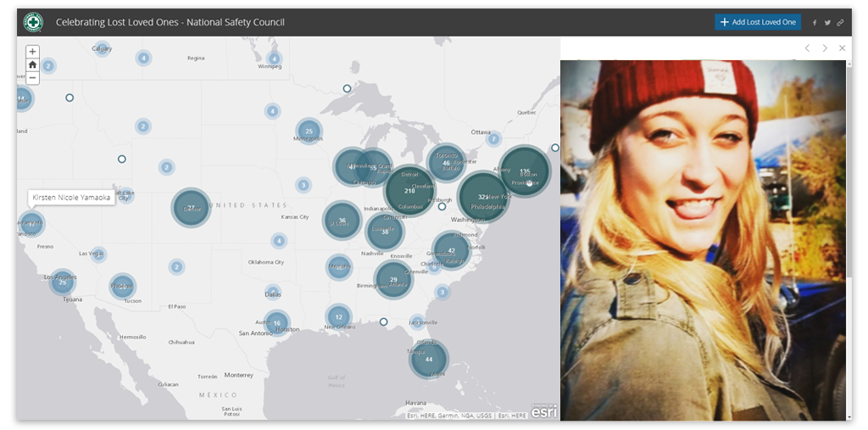Open cluster 36 near St Louis

tap(342, 220)
